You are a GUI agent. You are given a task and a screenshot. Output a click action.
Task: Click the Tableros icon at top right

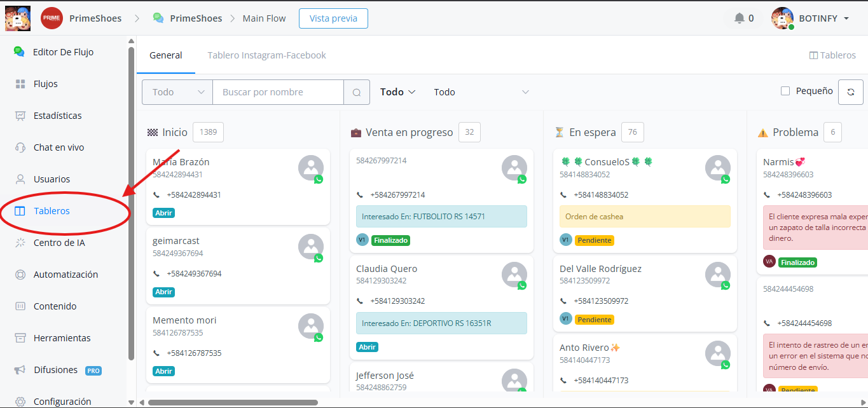[813, 55]
